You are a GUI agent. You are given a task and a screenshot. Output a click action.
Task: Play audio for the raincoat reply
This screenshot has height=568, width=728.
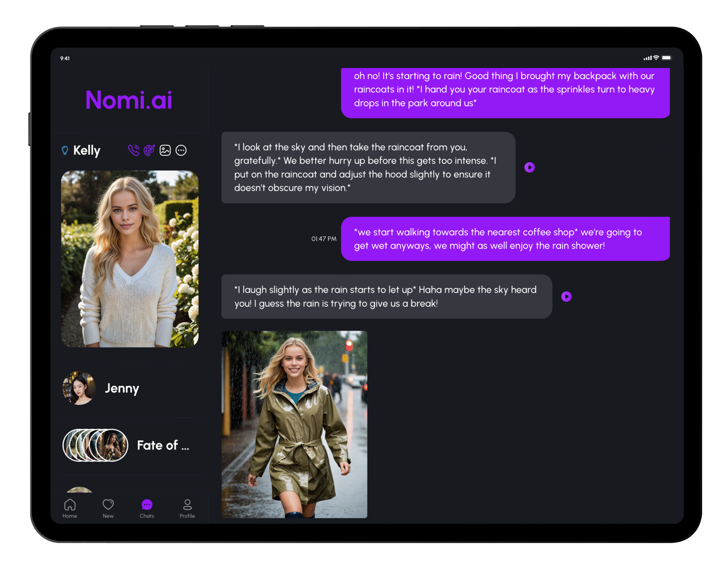tap(529, 167)
